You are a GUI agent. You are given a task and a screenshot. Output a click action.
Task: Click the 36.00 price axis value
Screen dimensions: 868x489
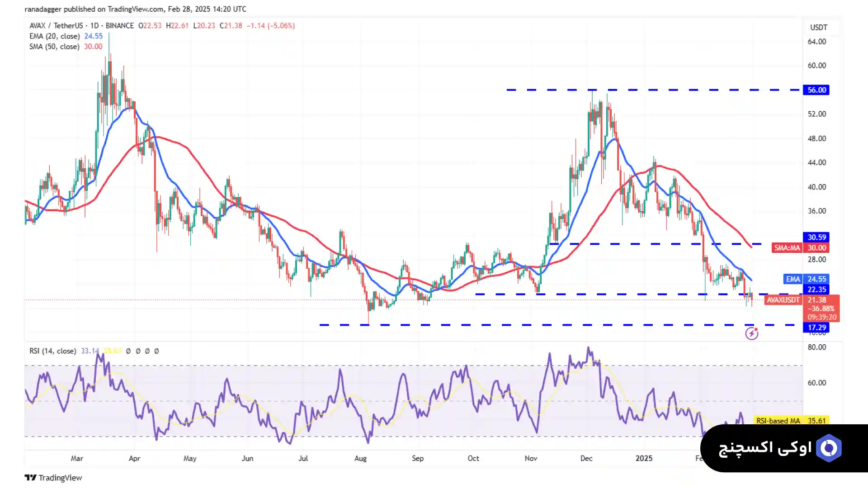(x=817, y=211)
